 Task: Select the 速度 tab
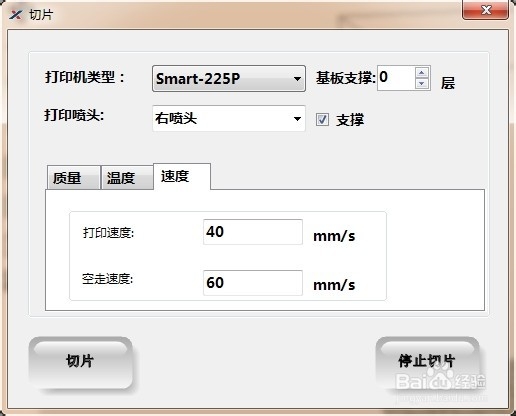click(182, 176)
